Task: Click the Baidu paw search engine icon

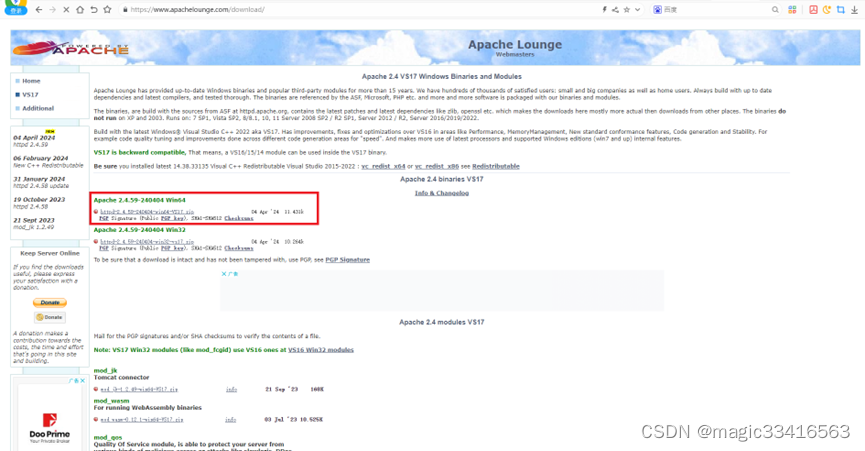Action: point(657,9)
